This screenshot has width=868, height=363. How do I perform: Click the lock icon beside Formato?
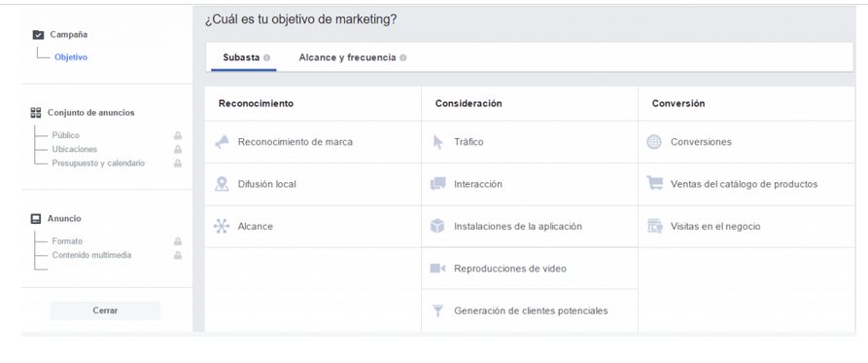click(178, 241)
